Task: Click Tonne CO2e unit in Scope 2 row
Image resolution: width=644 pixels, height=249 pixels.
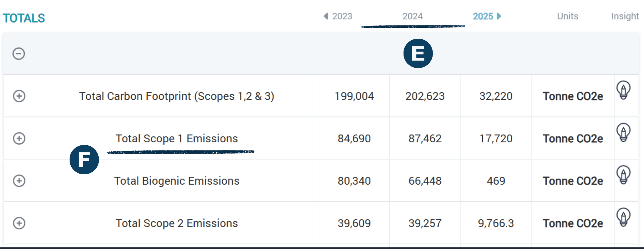Action: 573,223
